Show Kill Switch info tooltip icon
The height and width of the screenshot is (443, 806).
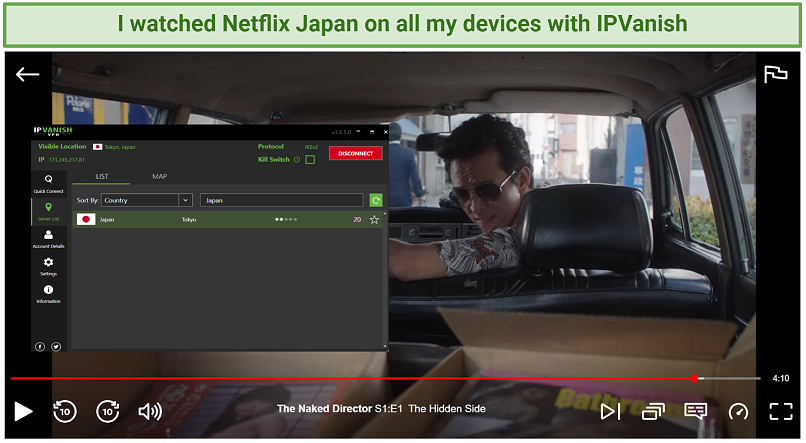297,160
